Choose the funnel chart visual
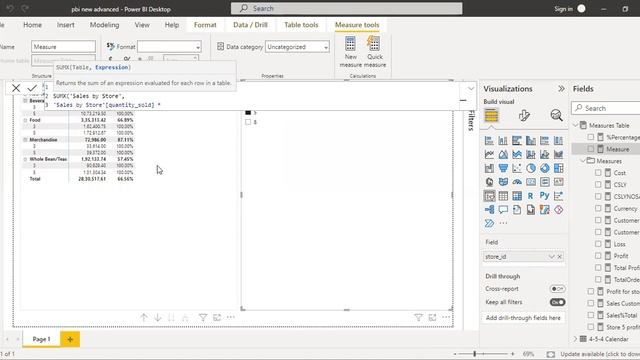Viewport: 640px width, 360px height. (503, 168)
